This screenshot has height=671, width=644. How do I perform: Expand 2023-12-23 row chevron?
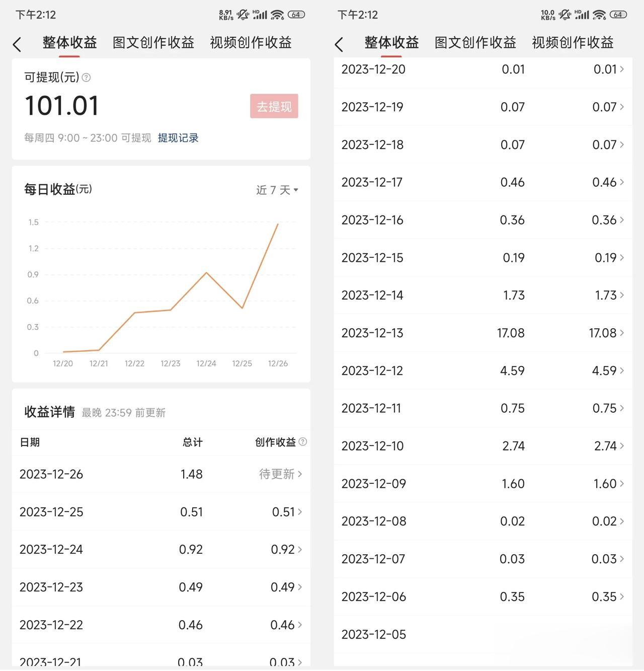(300, 587)
